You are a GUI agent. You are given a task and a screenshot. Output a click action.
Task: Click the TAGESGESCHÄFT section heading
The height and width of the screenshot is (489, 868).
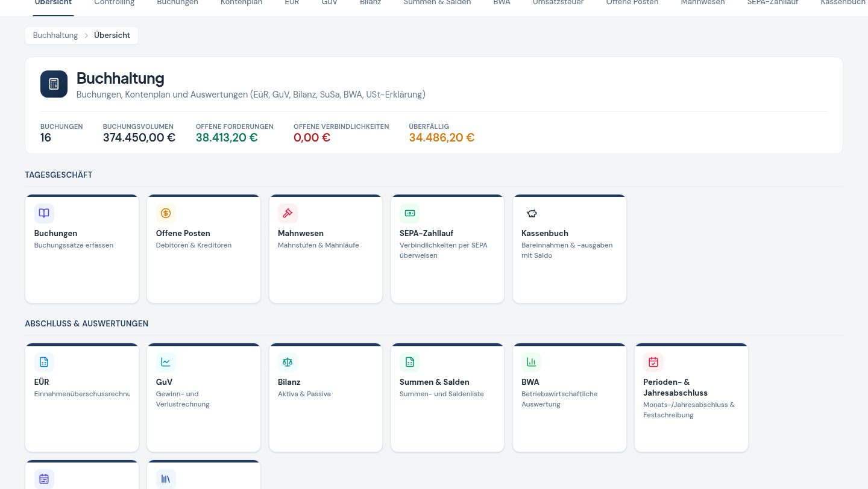point(58,175)
